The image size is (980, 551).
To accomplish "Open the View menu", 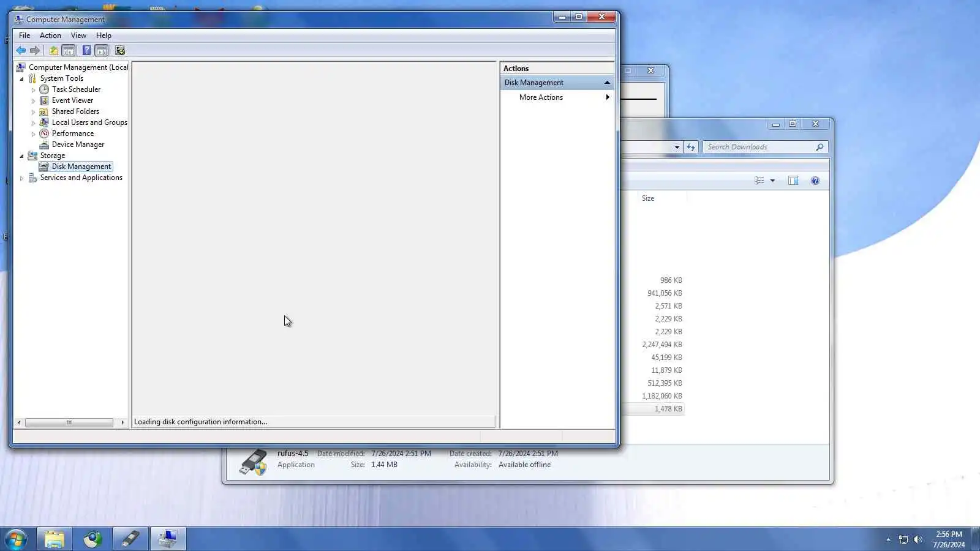I will (x=78, y=36).
